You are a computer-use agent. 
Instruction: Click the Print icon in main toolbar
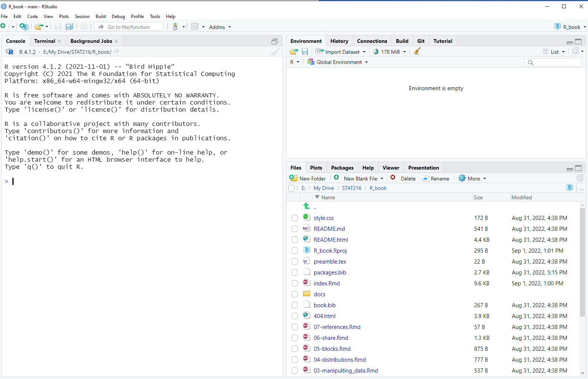pyautogui.click(x=84, y=27)
